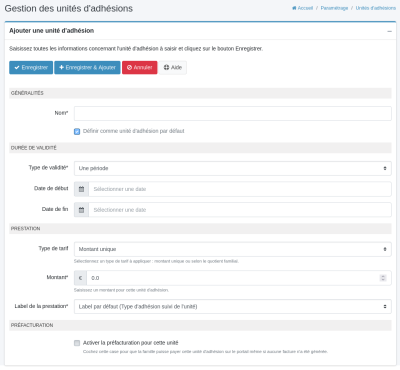This screenshot has height=370, width=400.
Task: Click the euro symbol beside Montant field
Action: [80, 278]
